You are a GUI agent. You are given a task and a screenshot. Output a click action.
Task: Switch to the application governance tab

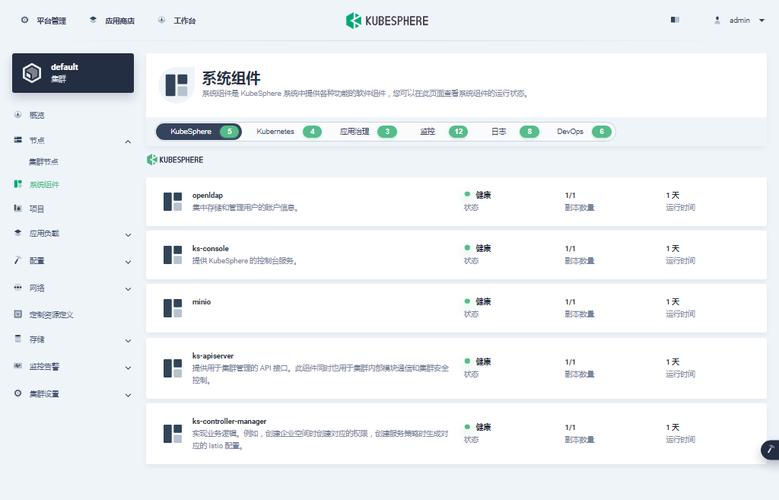[368, 132]
